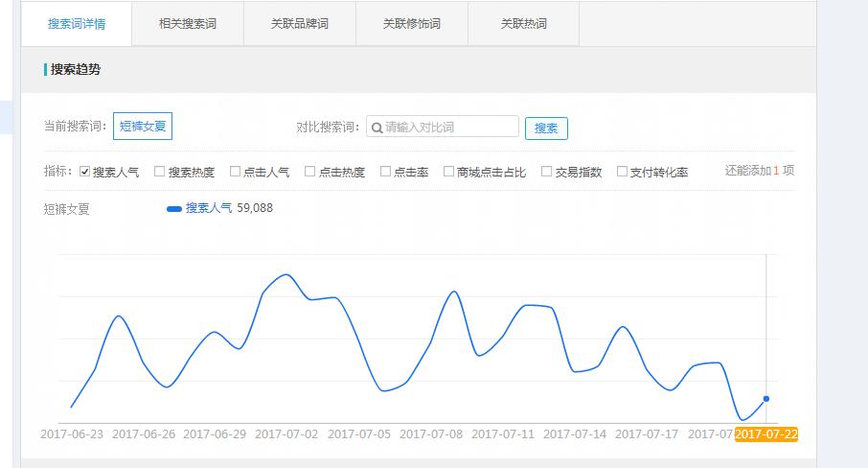Enable the 点击率 checkbox
The width and height of the screenshot is (868, 468).
tap(386, 172)
